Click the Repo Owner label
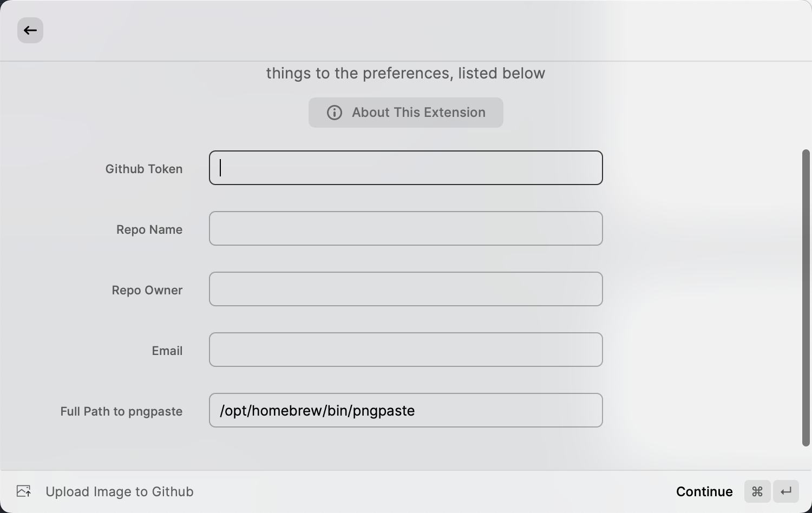This screenshot has height=513, width=812. 147,290
